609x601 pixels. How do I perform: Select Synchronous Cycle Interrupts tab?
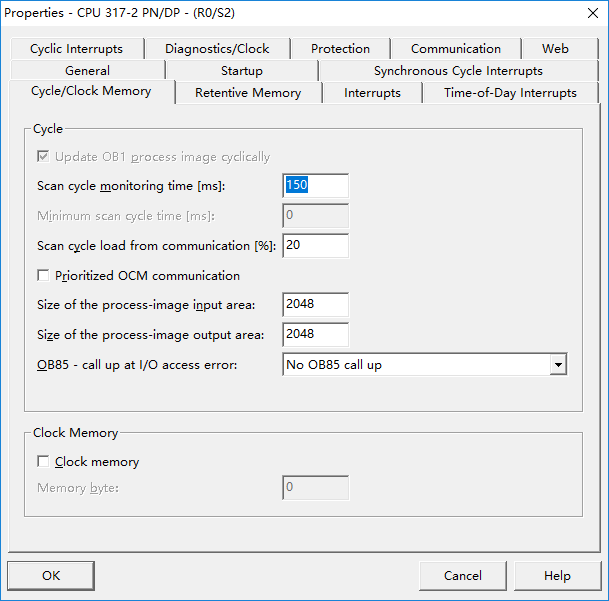click(458, 71)
